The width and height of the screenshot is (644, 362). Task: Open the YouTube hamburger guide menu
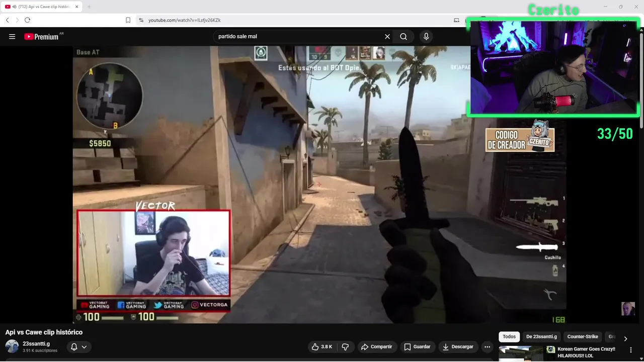coord(12,37)
